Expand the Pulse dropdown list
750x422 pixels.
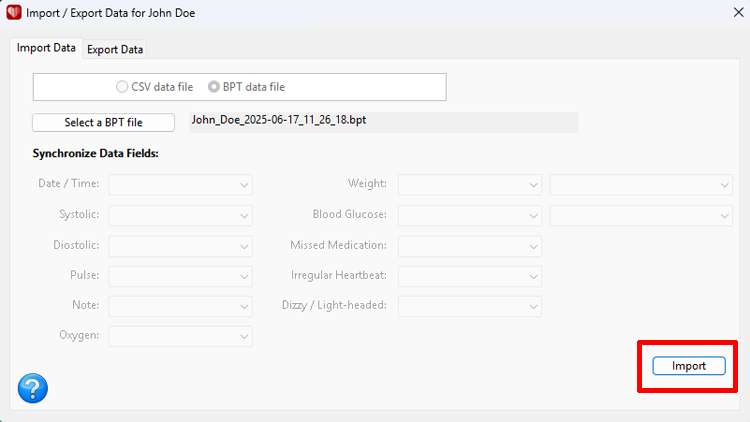pyautogui.click(x=181, y=276)
